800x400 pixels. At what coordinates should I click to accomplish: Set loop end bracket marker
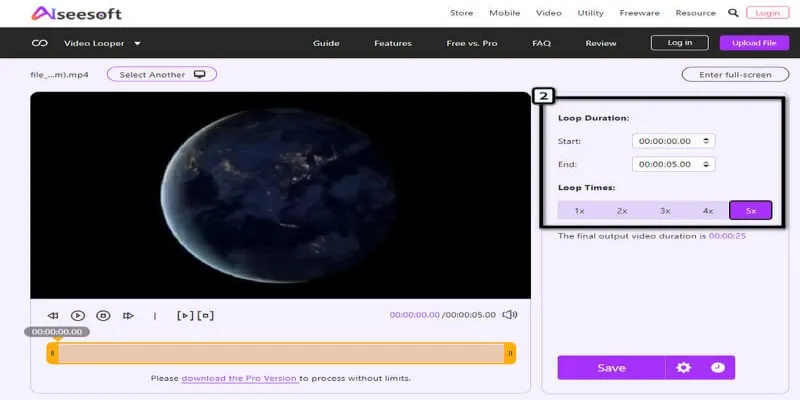[206, 315]
